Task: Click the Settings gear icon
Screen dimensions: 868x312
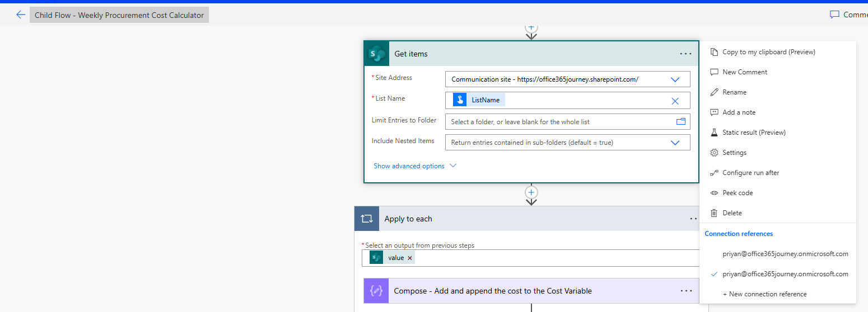Action: click(714, 153)
